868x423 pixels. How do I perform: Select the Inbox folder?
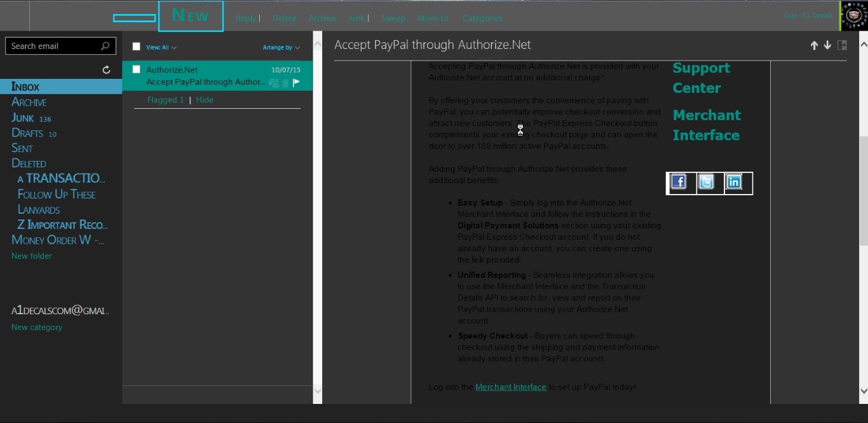pos(61,87)
